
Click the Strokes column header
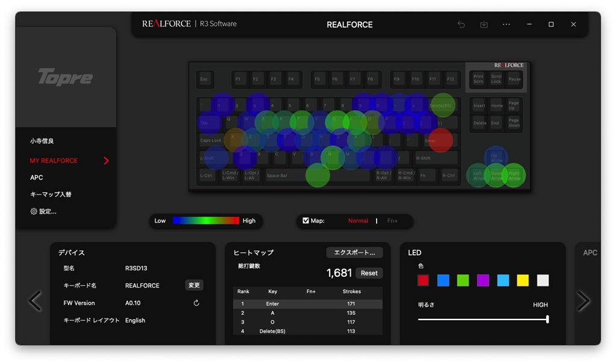(x=351, y=291)
